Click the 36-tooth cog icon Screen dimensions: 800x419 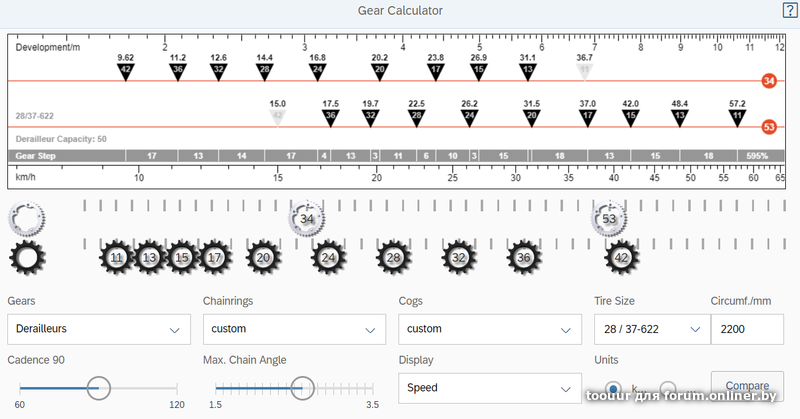524,257
